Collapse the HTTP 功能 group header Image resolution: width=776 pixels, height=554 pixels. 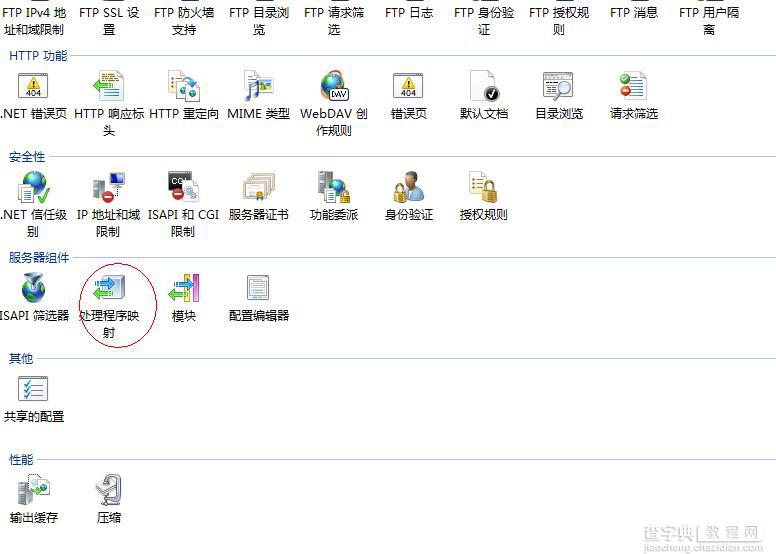(x=38, y=55)
